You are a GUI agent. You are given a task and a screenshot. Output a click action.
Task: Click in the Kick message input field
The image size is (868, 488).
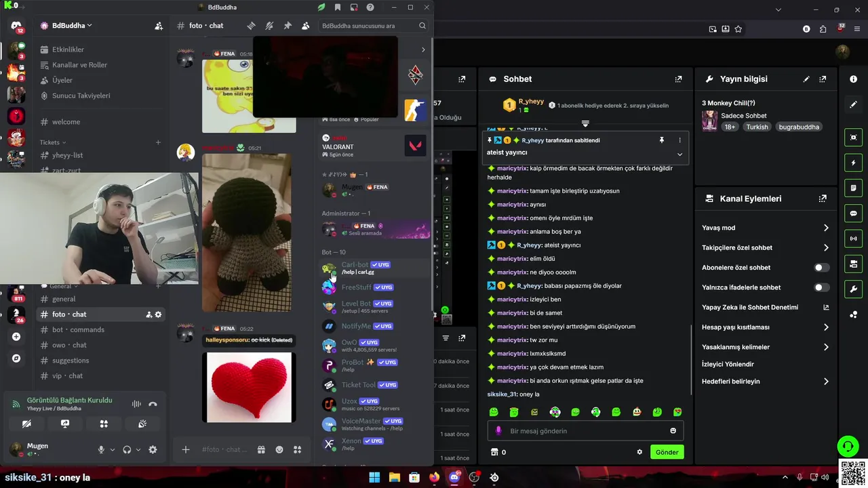coord(585,430)
